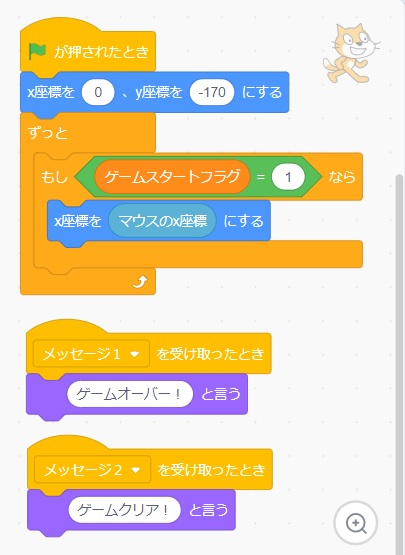Click the vertical scrollbar of the workspace
Viewport: 405px width, 555px height.
tap(399, 365)
